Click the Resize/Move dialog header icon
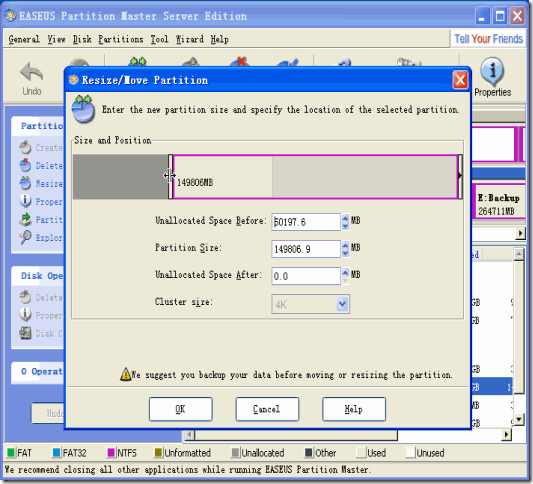The width and height of the screenshot is (533, 484). (83, 109)
